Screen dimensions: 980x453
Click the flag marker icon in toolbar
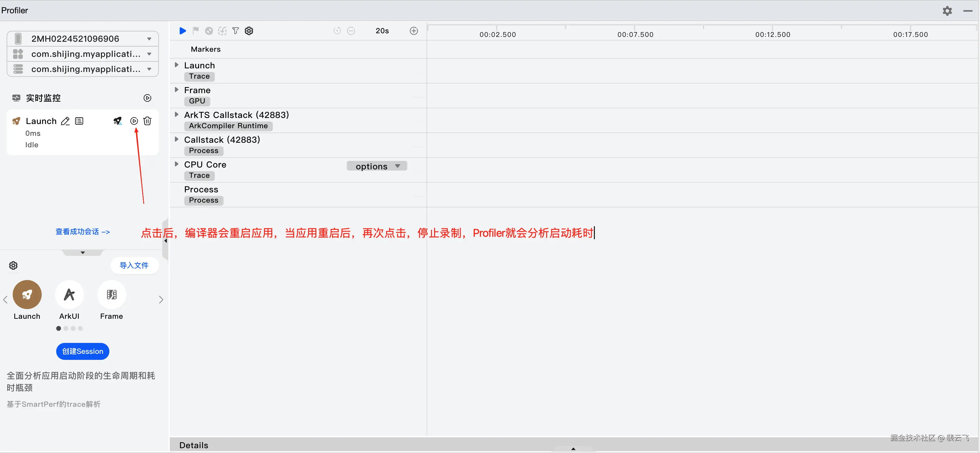click(x=195, y=31)
